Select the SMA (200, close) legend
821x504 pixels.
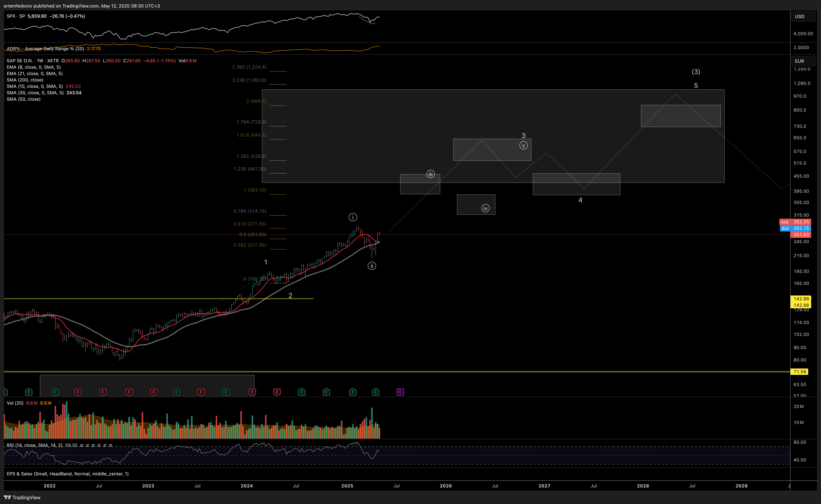[25, 80]
